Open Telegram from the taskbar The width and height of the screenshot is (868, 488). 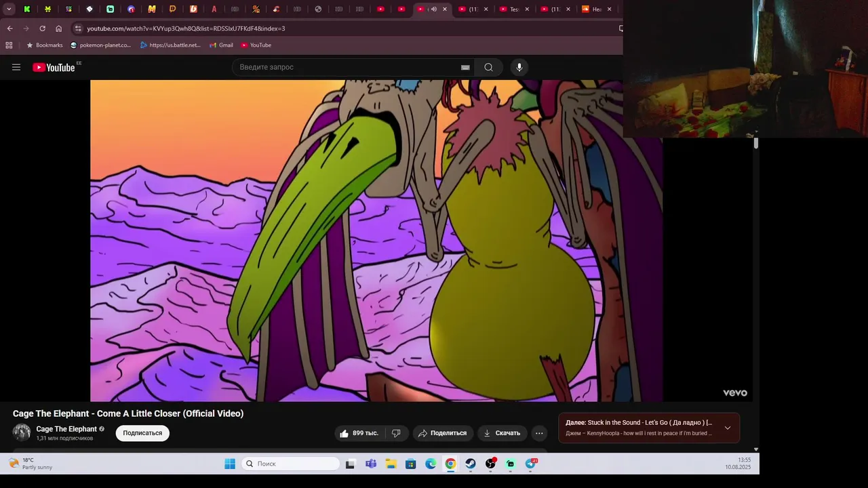[x=531, y=464]
